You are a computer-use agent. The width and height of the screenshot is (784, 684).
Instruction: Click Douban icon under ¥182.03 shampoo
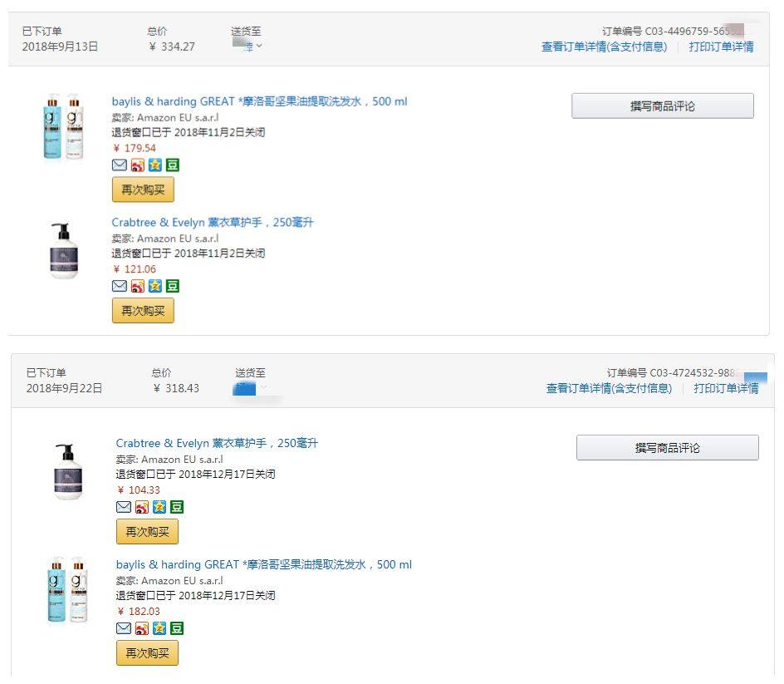(177, 628)
